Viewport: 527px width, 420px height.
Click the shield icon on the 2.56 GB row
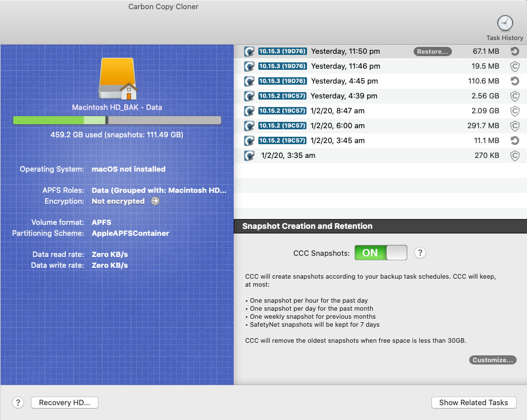(x=514, y=96)
